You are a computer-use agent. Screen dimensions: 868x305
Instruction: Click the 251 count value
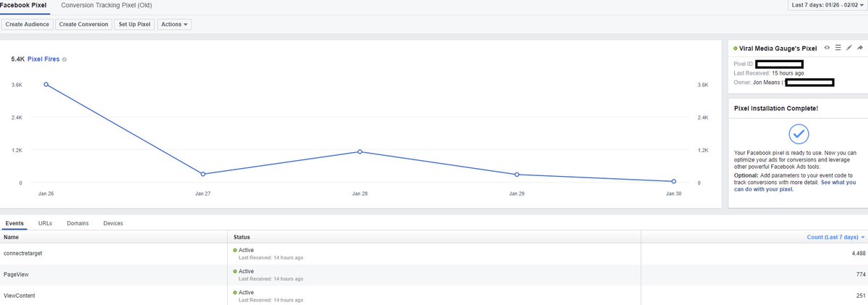point(861,296)
